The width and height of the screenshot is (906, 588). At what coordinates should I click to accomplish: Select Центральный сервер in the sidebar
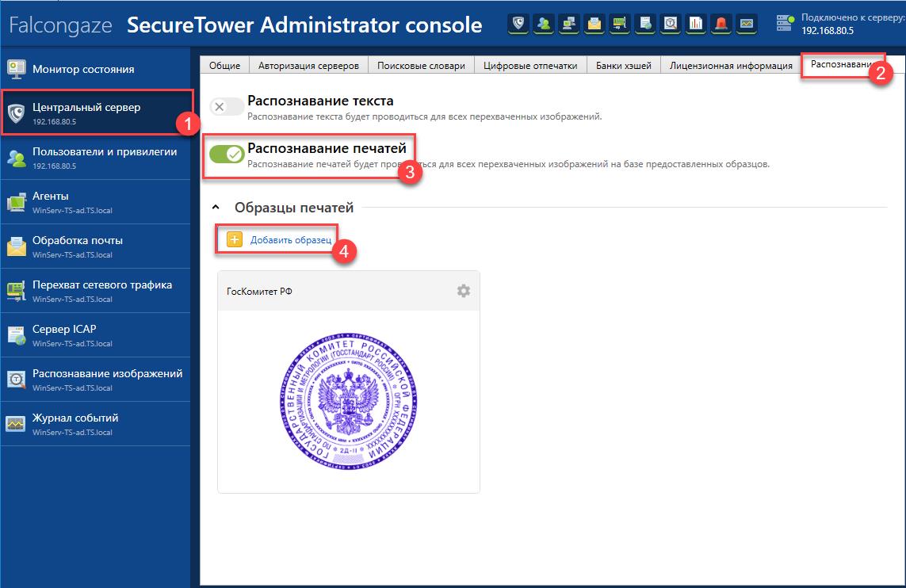[x=95, y=113]
